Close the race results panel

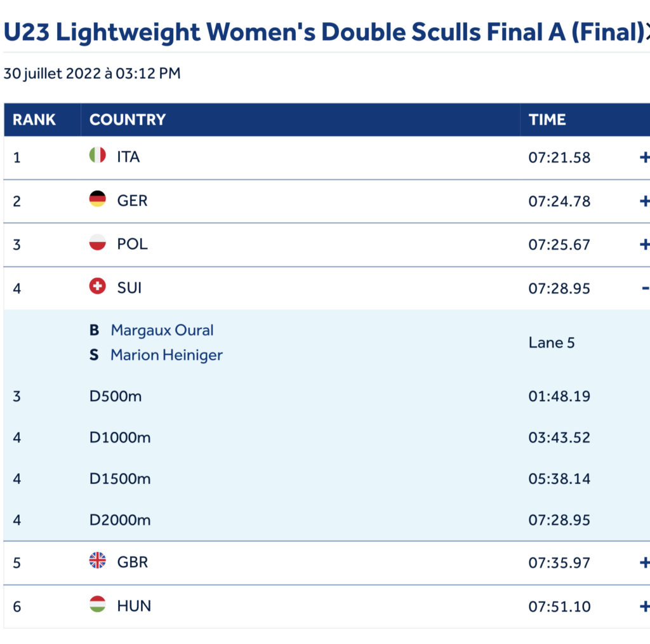click(646, 33)
